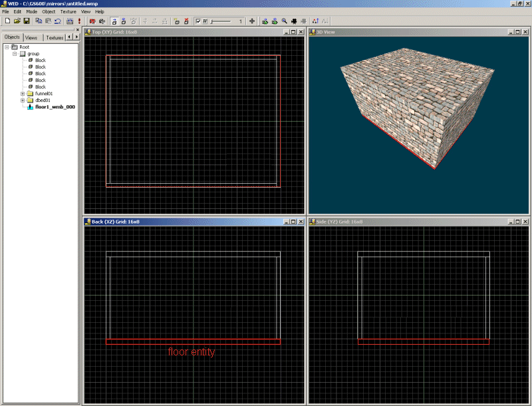Select the group item in the tree
Screen dimensions: 532x406
[33, 54]
